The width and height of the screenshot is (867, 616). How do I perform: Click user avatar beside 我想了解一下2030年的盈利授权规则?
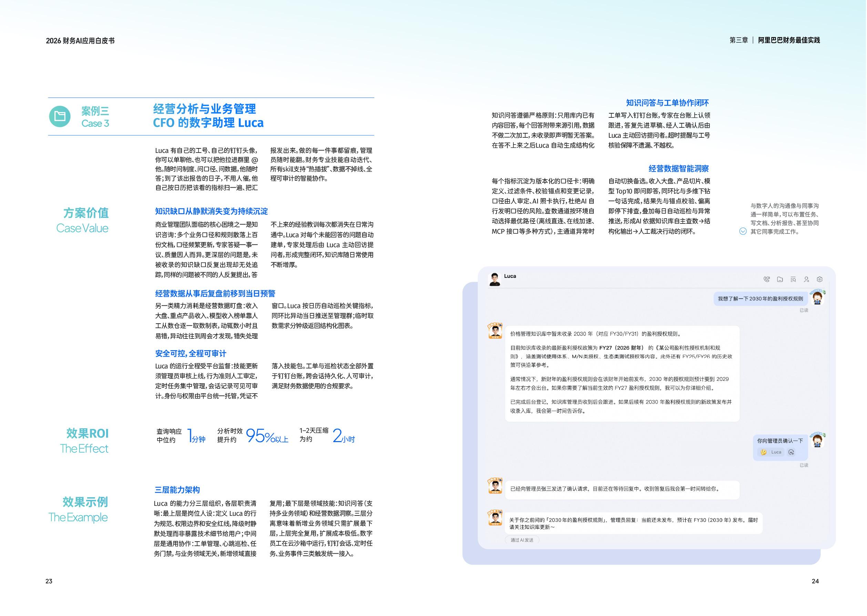(818, 297)
